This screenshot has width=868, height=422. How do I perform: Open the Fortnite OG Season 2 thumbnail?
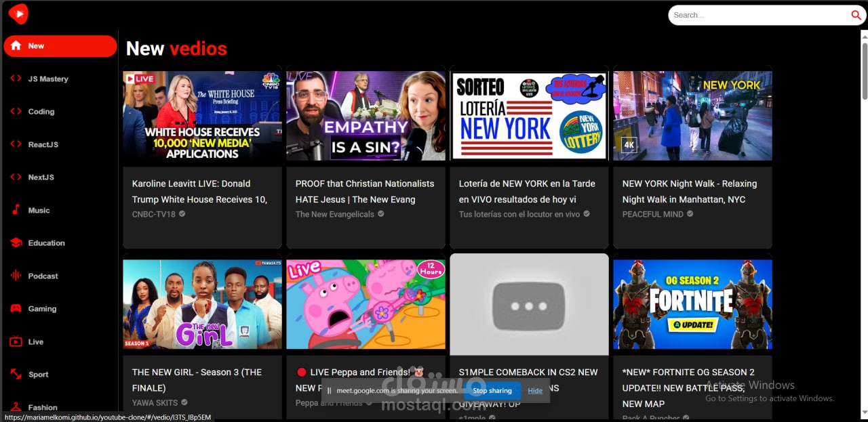coord(692,304)
